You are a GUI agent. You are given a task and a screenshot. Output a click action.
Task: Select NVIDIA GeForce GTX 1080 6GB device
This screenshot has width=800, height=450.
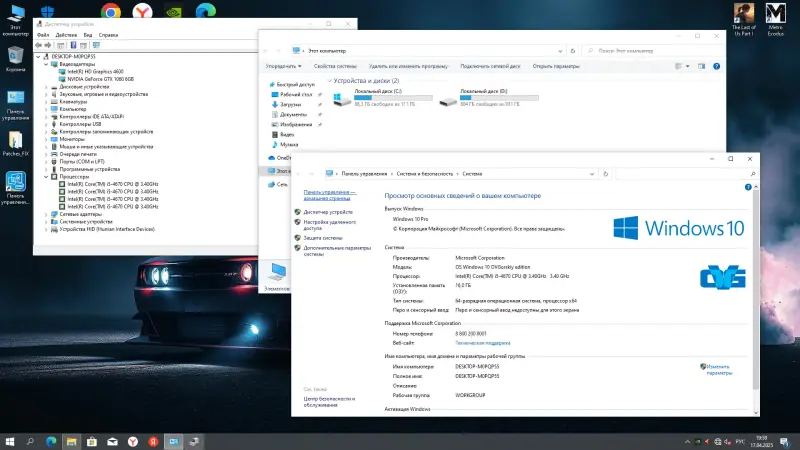click(x=101, y=79)
